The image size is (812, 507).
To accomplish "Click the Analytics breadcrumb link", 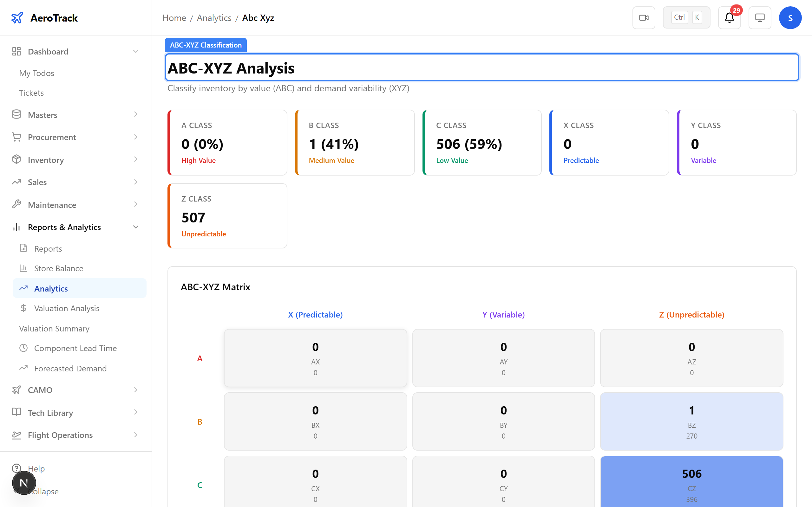I will coord(214,18).
